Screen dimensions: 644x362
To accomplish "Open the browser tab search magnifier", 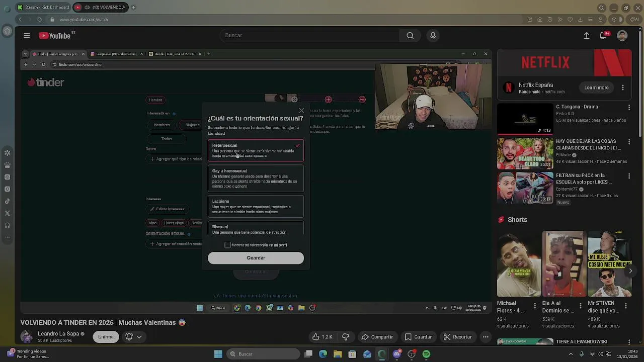I will coord(601,8).
